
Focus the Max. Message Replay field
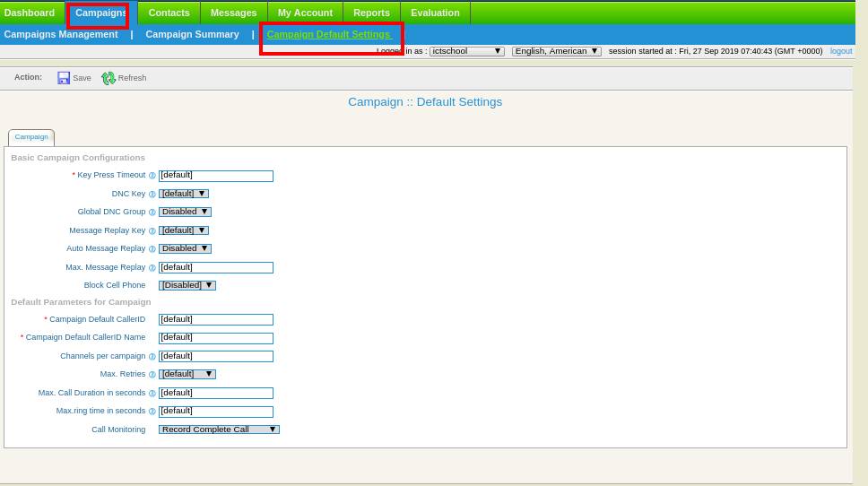216,268
